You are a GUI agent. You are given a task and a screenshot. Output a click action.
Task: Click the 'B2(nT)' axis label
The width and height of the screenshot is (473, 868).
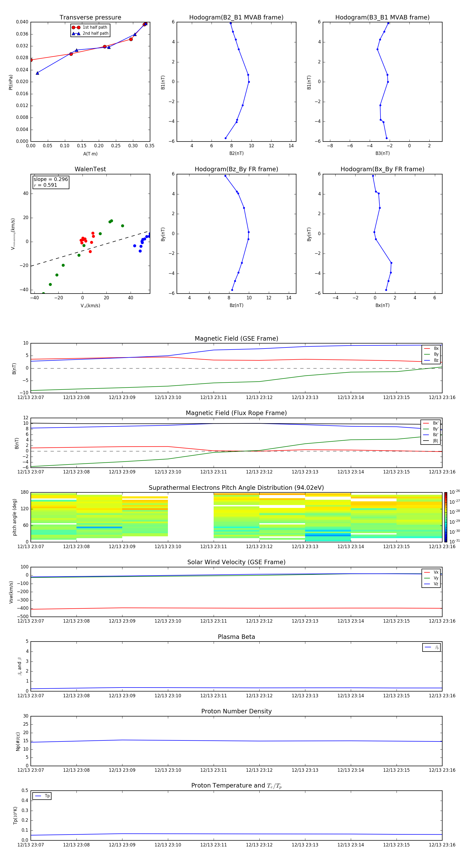coord(236,153)
